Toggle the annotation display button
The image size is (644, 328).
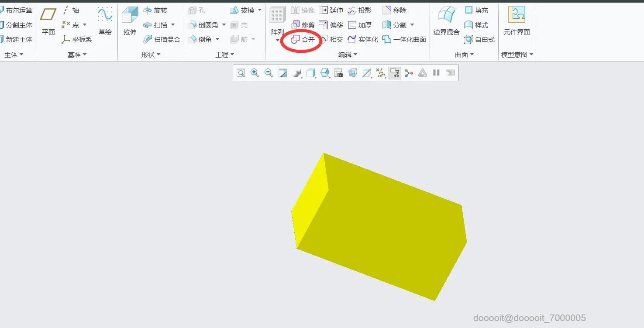(x=395, y=73)
